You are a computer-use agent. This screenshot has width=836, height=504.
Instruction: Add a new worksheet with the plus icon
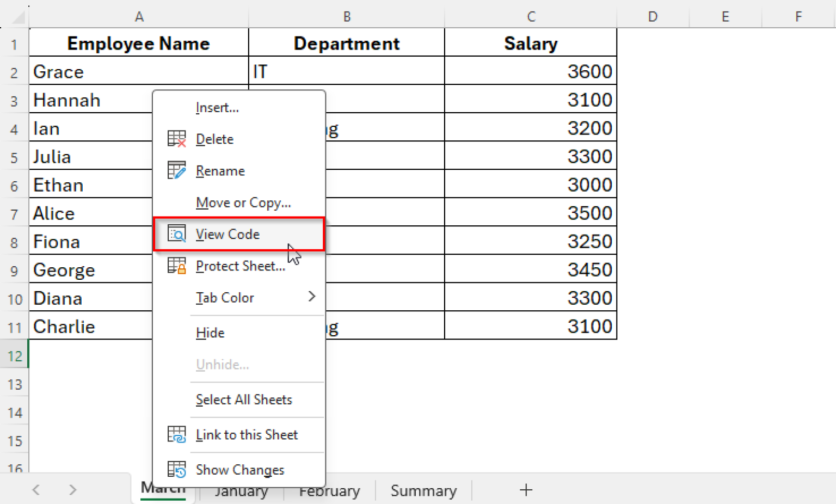pyautogui.click(x=525, y=490)
